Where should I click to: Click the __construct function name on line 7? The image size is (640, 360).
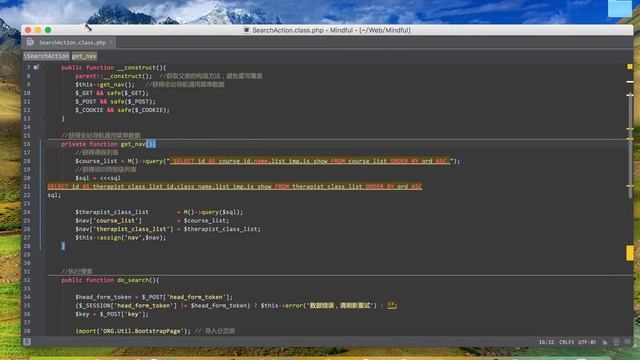click(x=136, y=68)
